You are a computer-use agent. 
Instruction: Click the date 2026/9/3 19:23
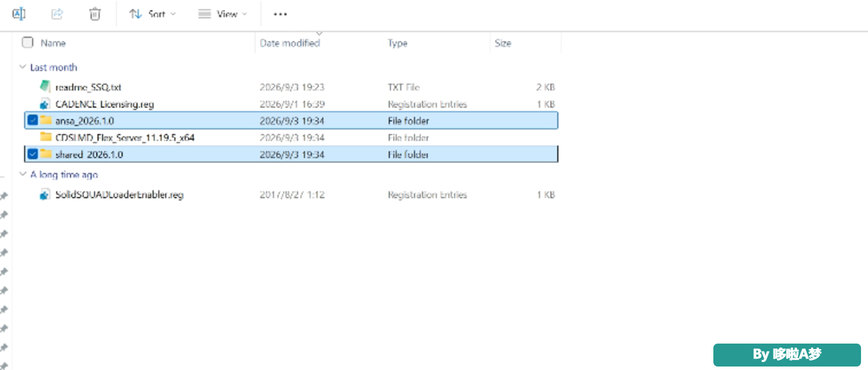tap(292, 87)
